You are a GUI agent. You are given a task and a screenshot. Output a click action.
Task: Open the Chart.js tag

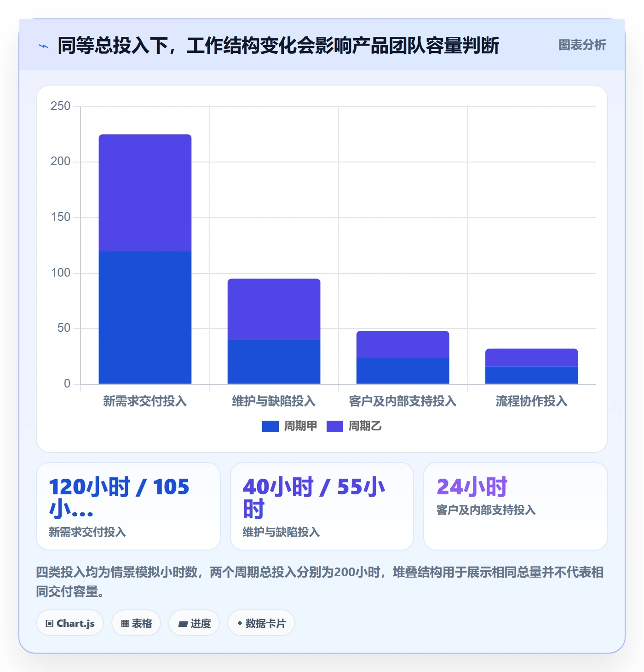point(70,623)
